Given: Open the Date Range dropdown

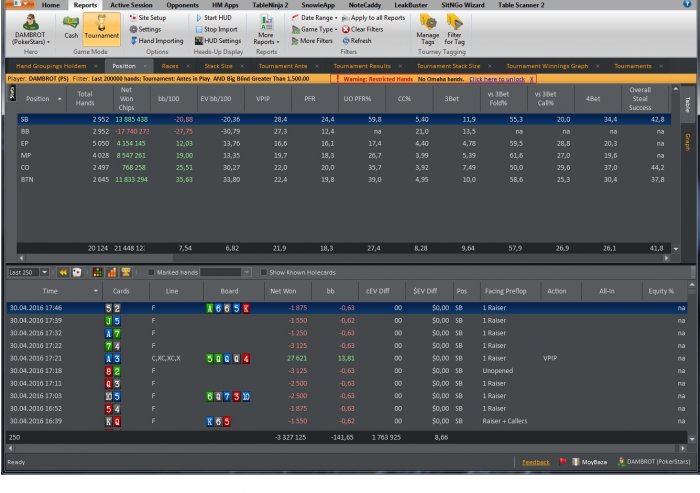Looking at the screenshot, I should [317, 18].
